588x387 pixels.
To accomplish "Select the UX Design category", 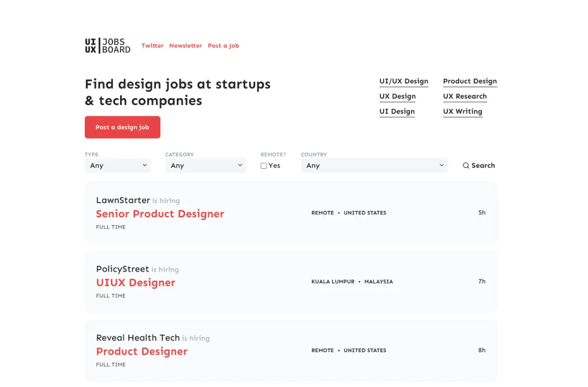I will click(x=397, y=96).
